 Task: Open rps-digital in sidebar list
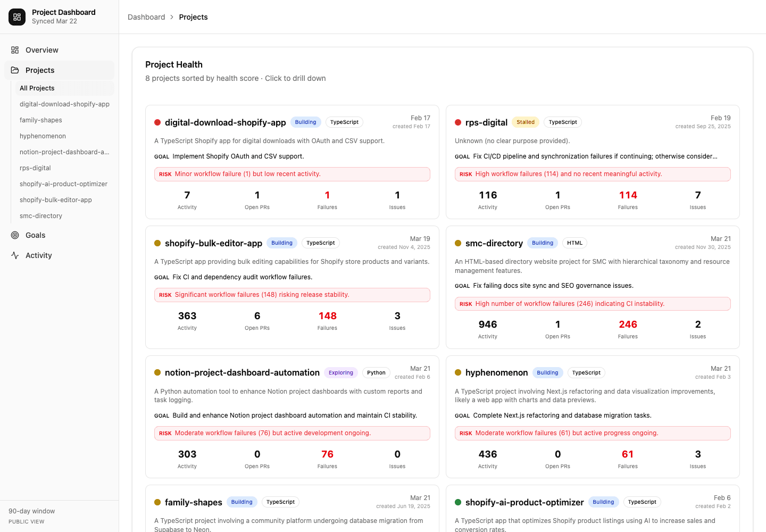[64, 168]
